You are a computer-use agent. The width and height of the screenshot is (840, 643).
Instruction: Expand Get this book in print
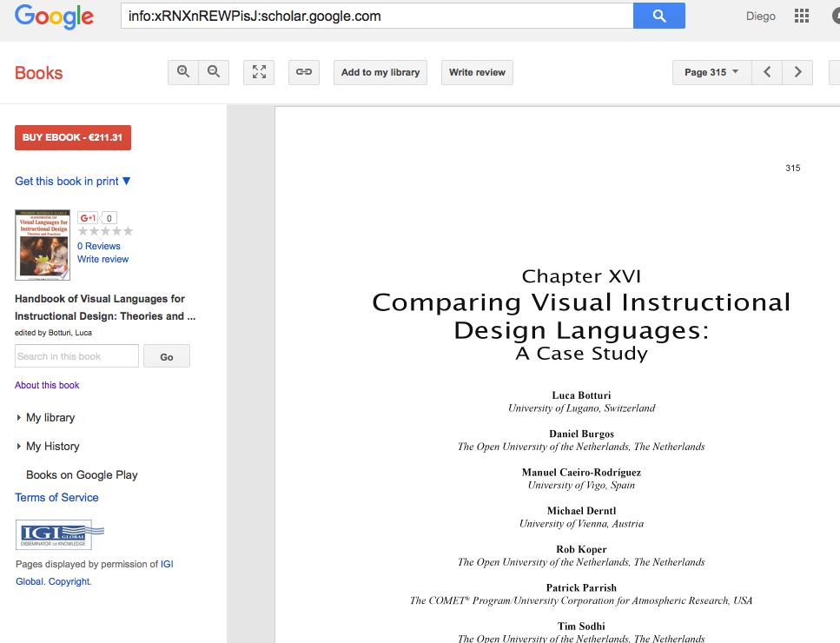point(73,181)
